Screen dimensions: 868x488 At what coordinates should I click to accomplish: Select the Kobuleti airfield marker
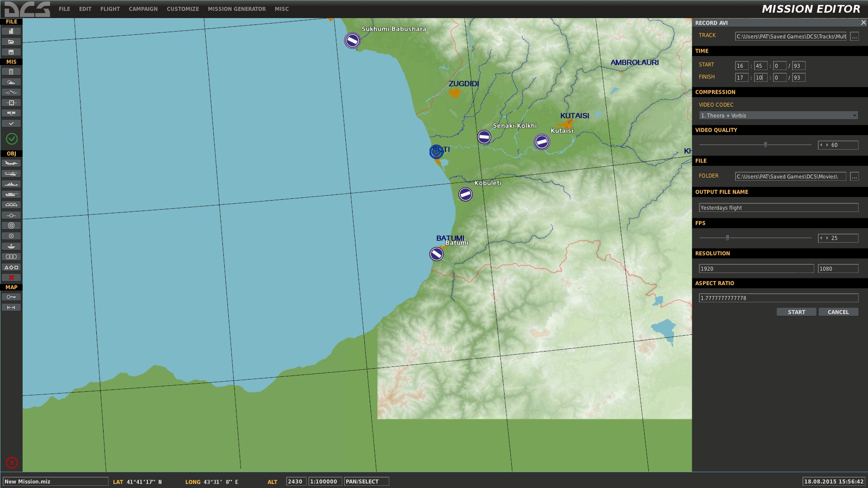click(x=465, y=194)
